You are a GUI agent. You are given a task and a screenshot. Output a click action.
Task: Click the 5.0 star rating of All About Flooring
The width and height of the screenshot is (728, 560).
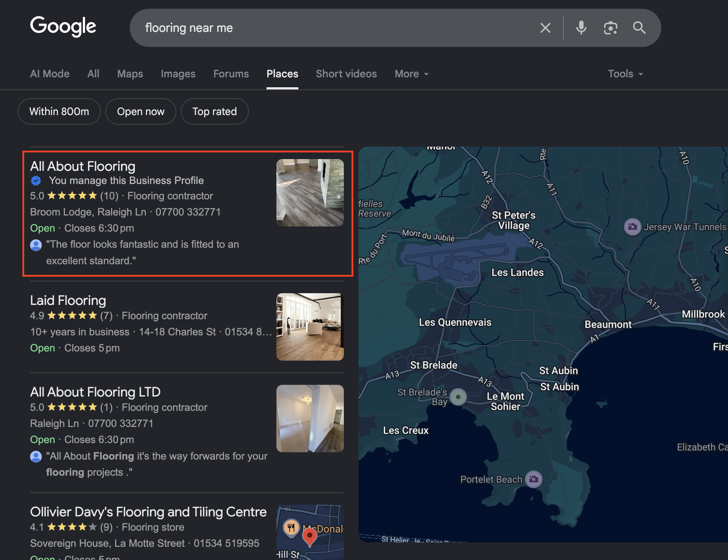point(72,196)
